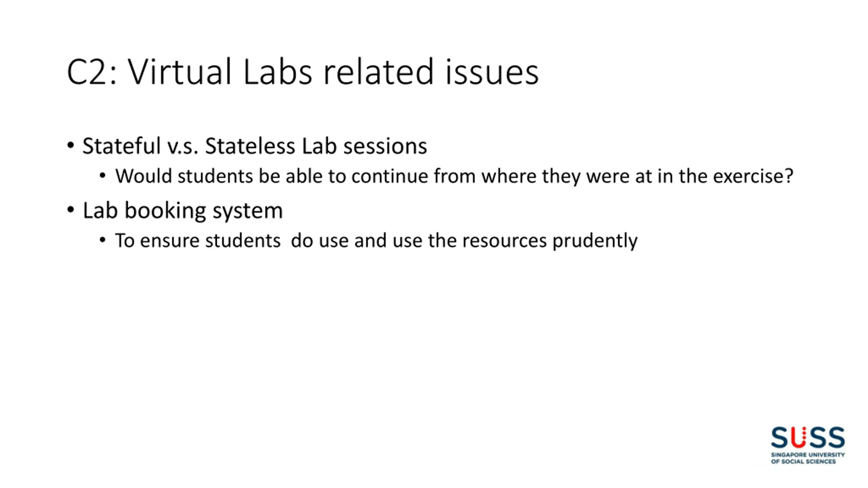
Task: Click 'Stateful v.s. Stateless Lab sessions' bullet text
Action: coord(255,146)
